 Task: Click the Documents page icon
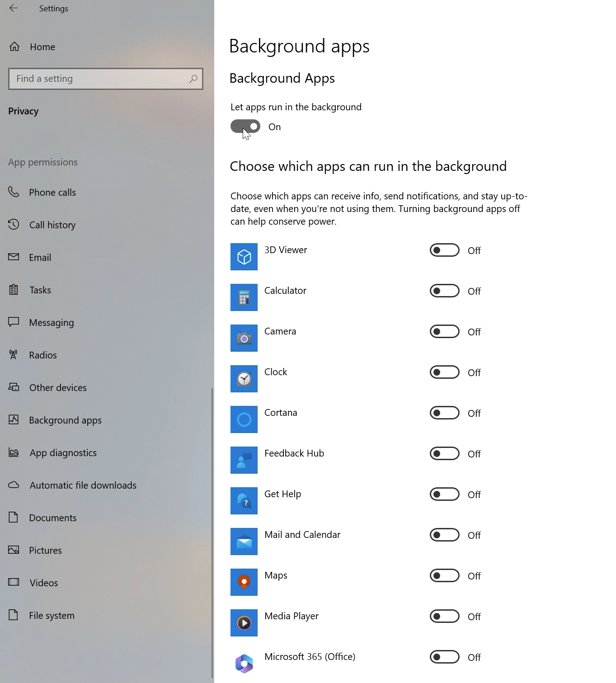coord(14,517)
